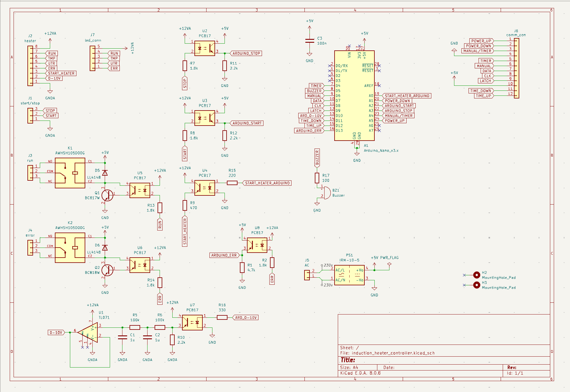Select the J1 start/stop connector body
The height and width of the screenshot is (392, 570).
pyautogui.click(x=30, y=116)
